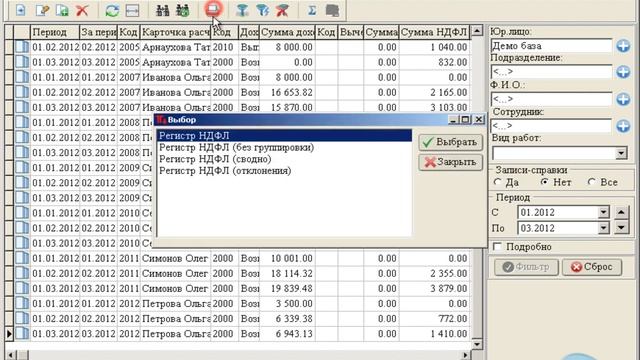Click the Код column header after За пери
Viewport: 640px width, 360px height.
point(129,32)
